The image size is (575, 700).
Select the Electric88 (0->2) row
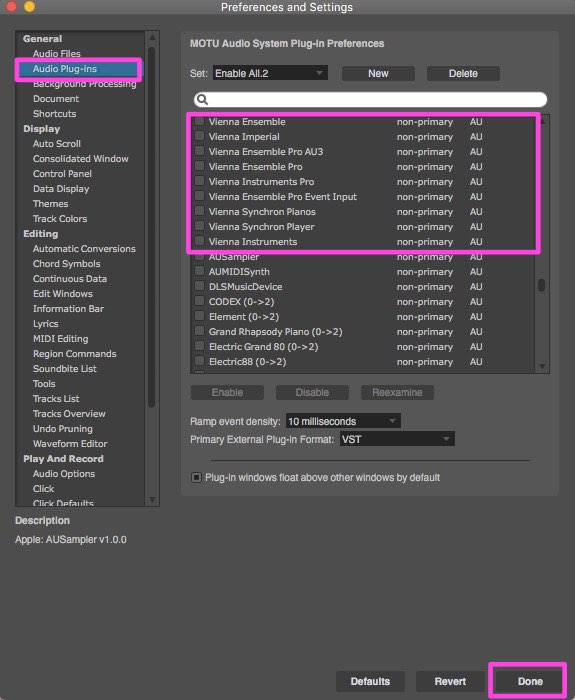(x=363, y=362)
